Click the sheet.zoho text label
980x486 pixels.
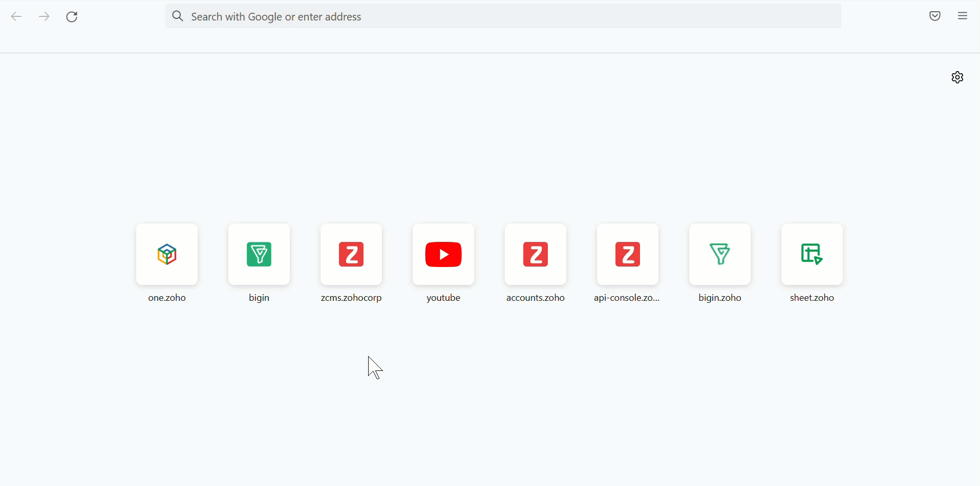tap(812, 298)
